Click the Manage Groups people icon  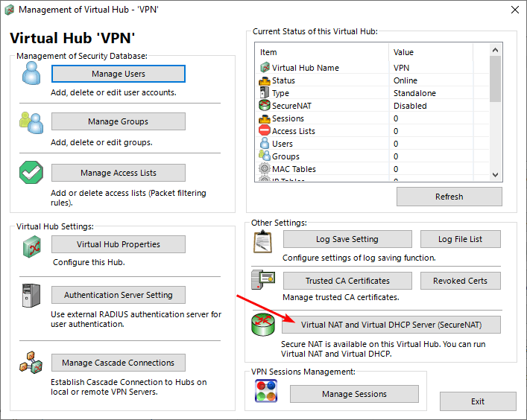(31, 121)
